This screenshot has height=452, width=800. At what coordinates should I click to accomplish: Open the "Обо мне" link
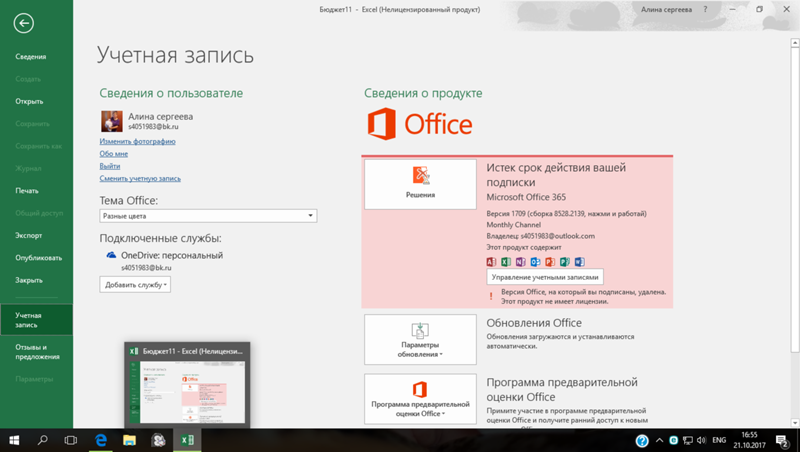(x=114, y=154)
